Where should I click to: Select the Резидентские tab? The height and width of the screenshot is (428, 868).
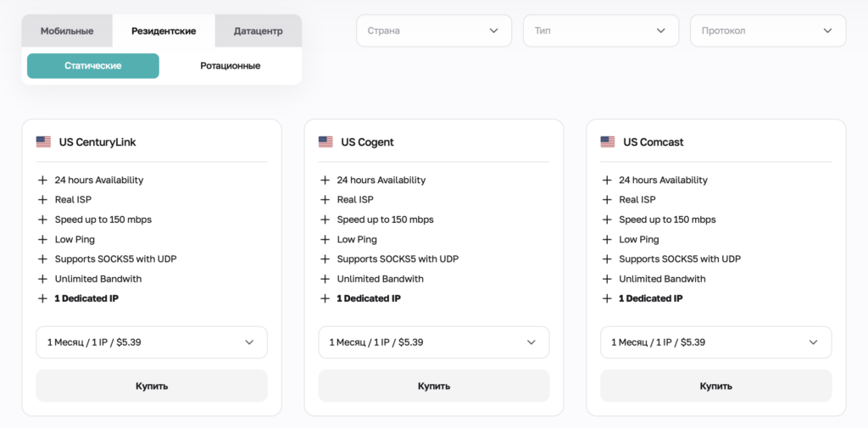coord(164,31)
